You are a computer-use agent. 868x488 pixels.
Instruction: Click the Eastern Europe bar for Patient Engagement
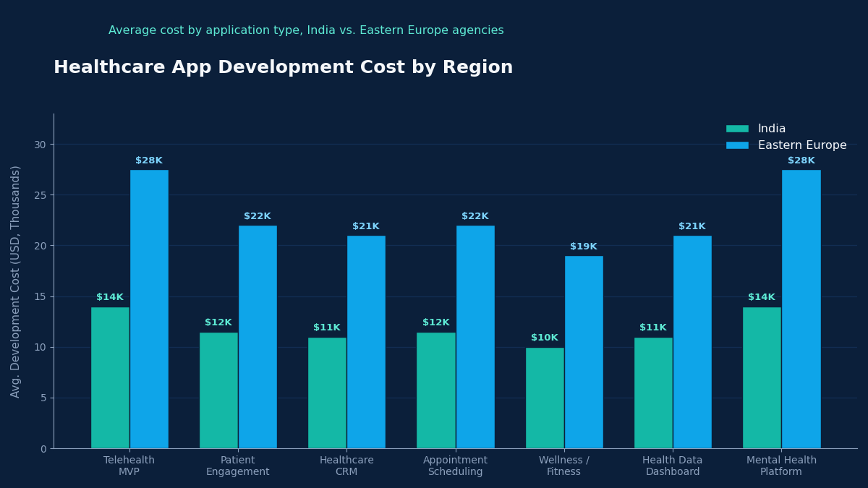pos(258,337)
